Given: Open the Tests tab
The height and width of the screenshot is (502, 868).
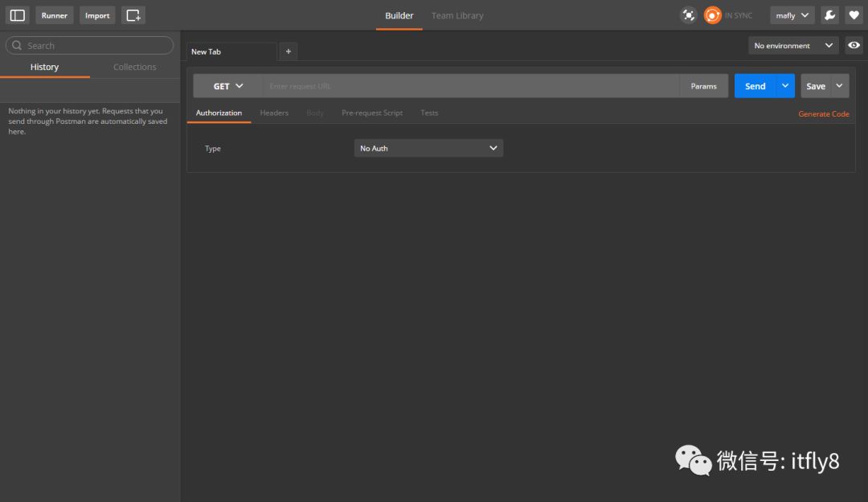Looking at the screenshot, I should click(x=429, y=113).
